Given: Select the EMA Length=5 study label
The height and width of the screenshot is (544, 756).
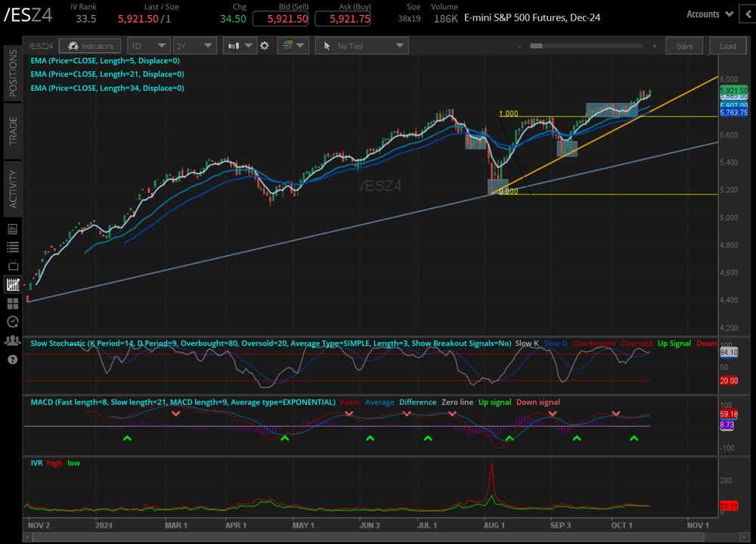Looking at the screenshot, I should [x=105, y=61].
